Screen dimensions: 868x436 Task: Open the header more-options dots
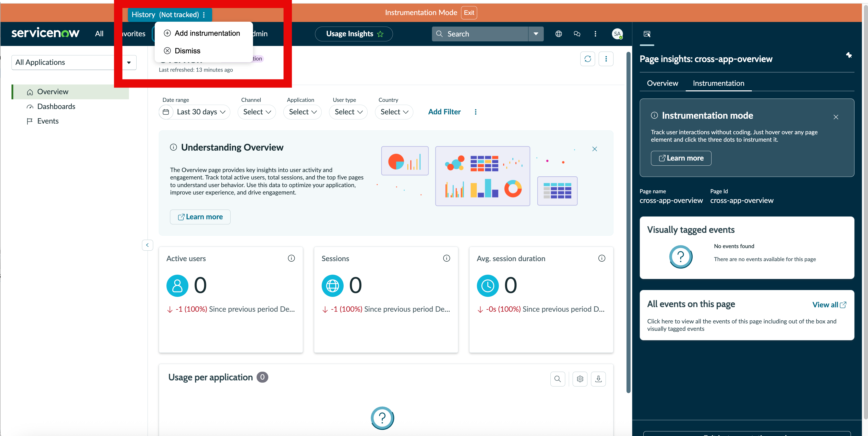tap(595, 34)
